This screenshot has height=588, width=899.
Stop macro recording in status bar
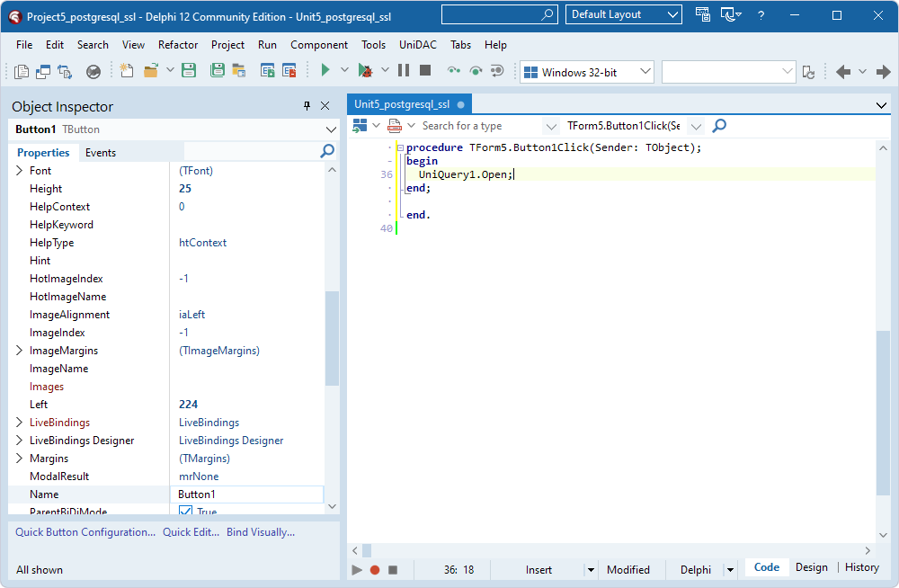click(x=393, y=570)
